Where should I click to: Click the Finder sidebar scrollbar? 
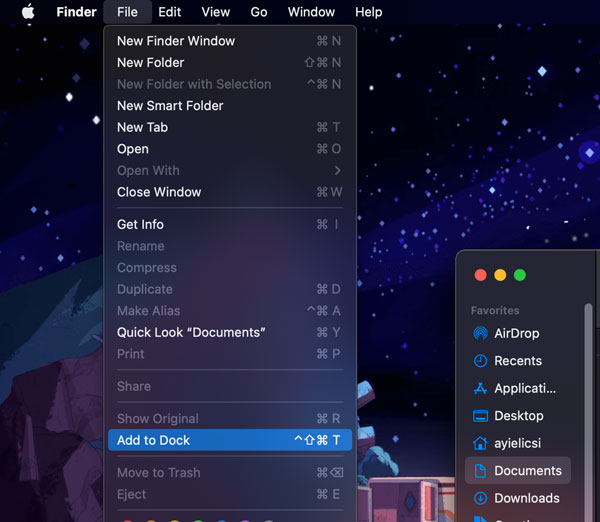click(x=588, y=412)
